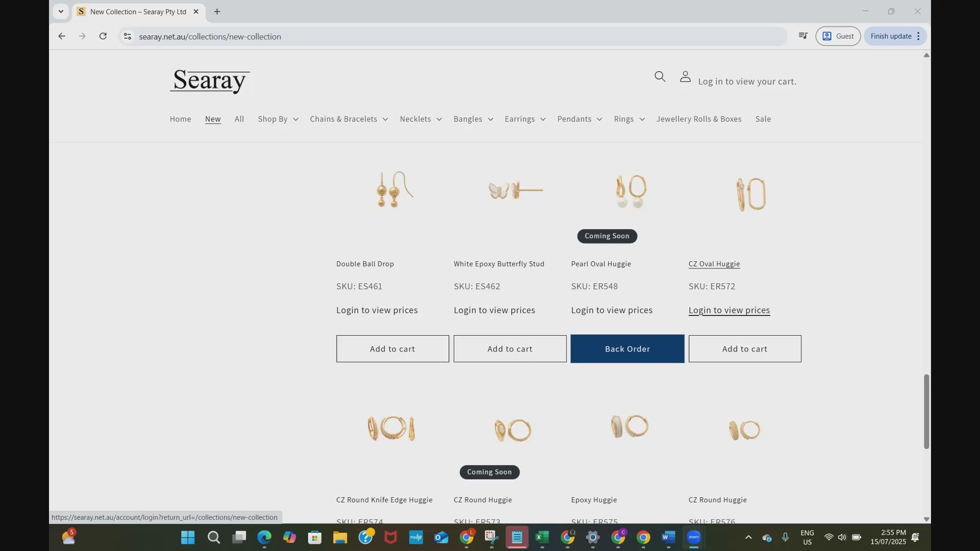Open site information icon in address bar

[128, 36]
